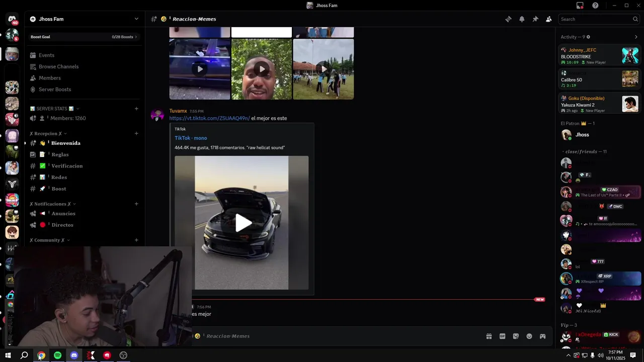Open Goku Yakuza Kiwami 2 activity card

(x=599, y=104)
